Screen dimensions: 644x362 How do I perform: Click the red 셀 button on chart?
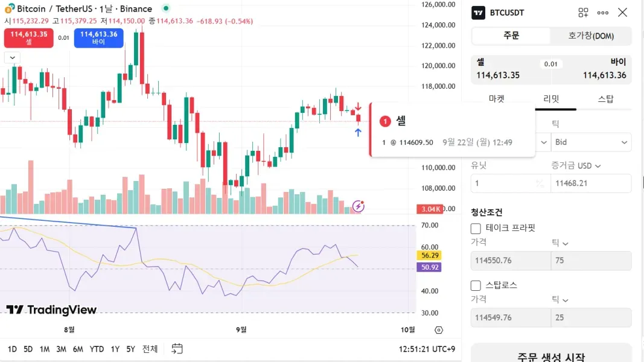[28, 38]
